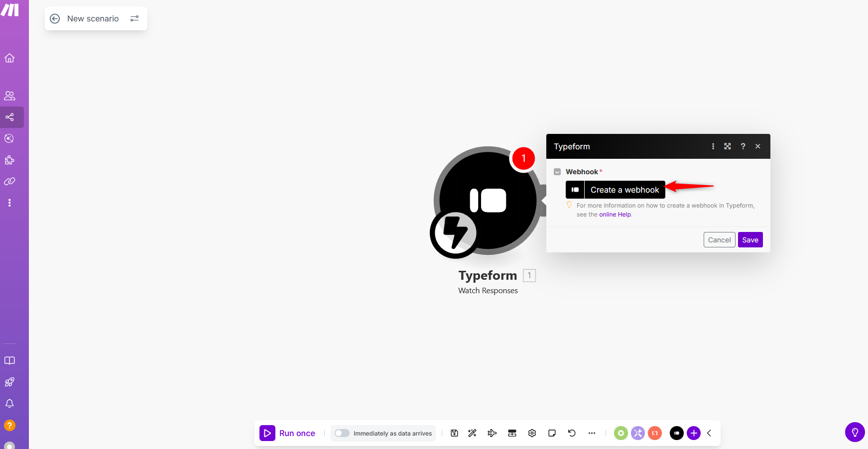The width and height of the screenshot is (868, 449).
Task: Open the notes sticky-note icon
Action: pyautogui.click(x=552, y=433)
